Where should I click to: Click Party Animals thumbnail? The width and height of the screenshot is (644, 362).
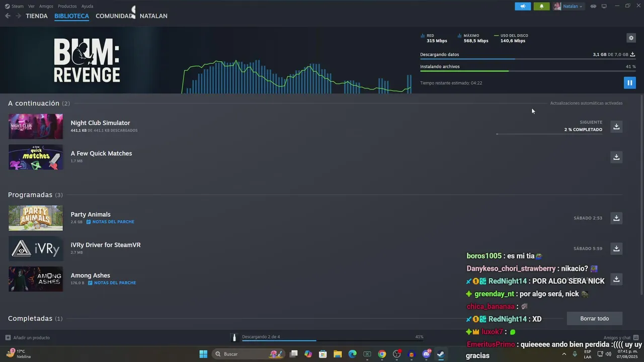pos(36,218)
